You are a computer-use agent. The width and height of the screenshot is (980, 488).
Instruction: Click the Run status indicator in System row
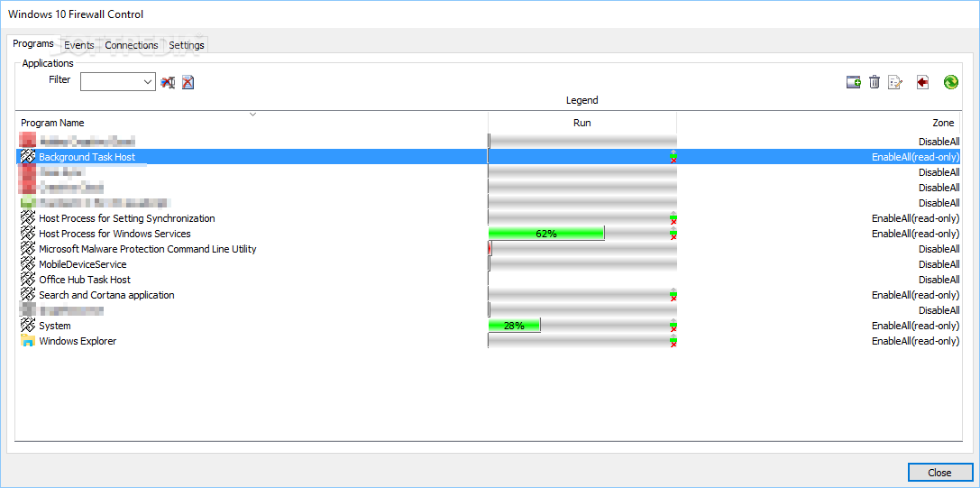[673, 326]
